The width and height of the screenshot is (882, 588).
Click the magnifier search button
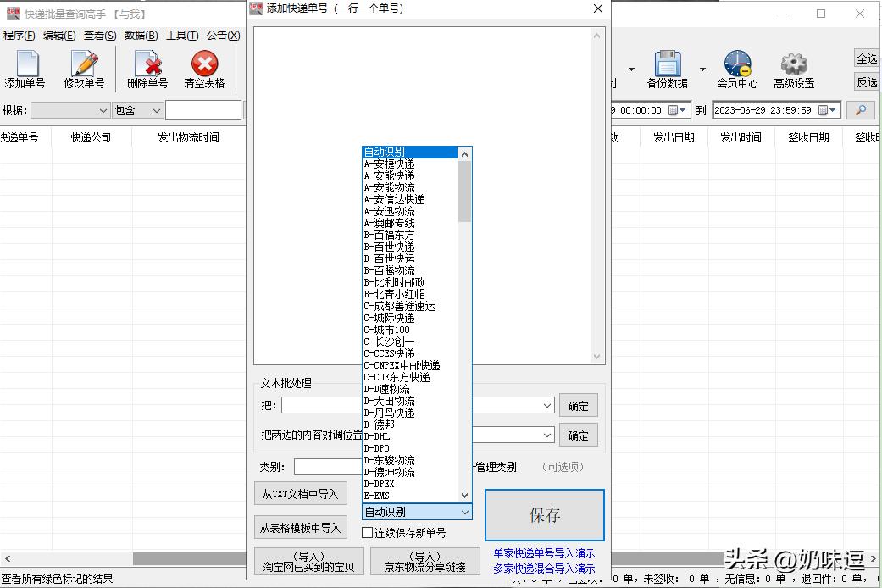pyautogui.click(x=861, y=110)
